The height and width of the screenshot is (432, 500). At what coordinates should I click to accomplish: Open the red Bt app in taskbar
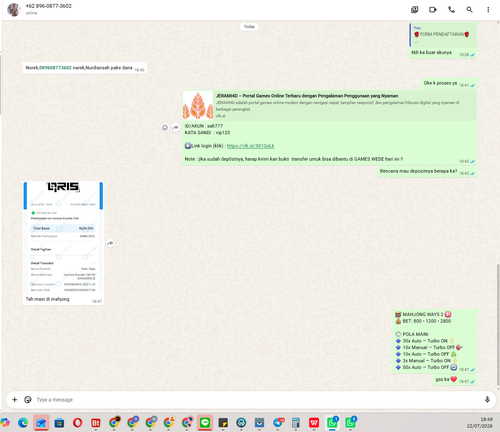(96, 423)
